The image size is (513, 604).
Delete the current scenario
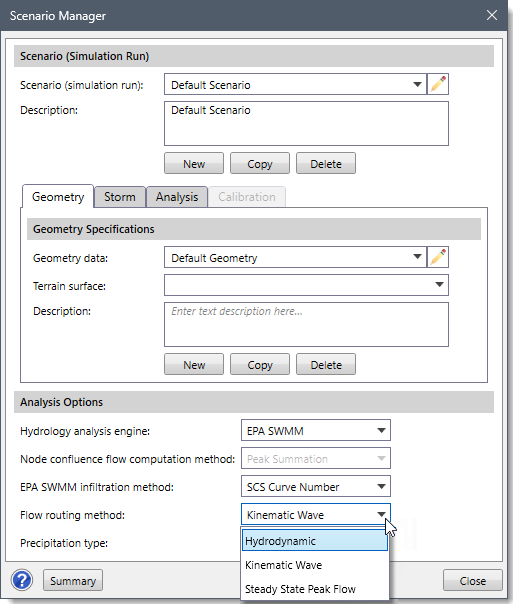[326, 164]
